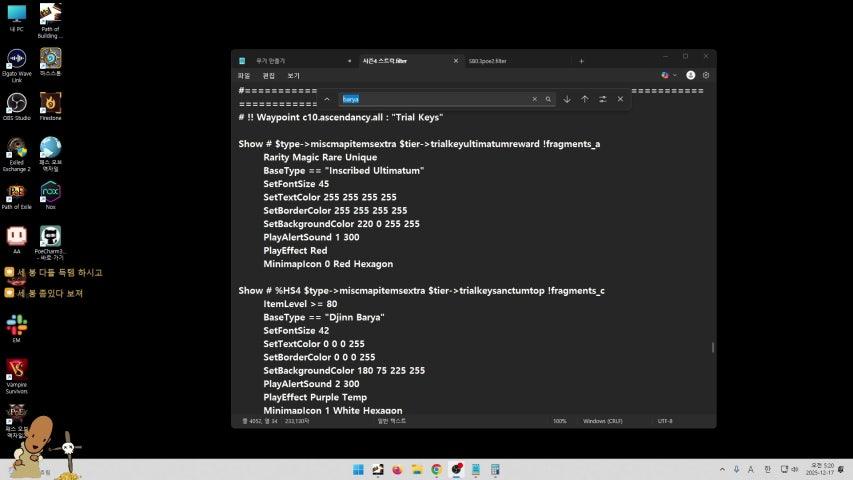The height and width of the screenshot is (480, 853).
Task: Open the 파일 (File) menu
Action: 244,75
